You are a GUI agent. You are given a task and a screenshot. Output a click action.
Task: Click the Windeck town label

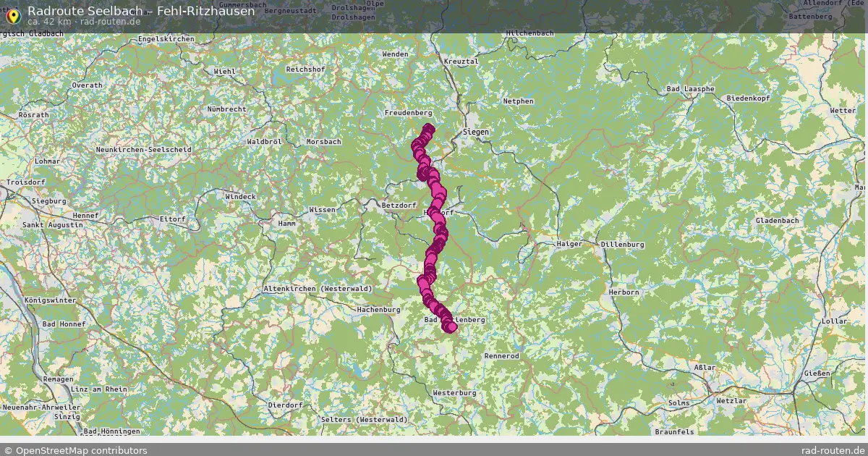tap(240, 197)
